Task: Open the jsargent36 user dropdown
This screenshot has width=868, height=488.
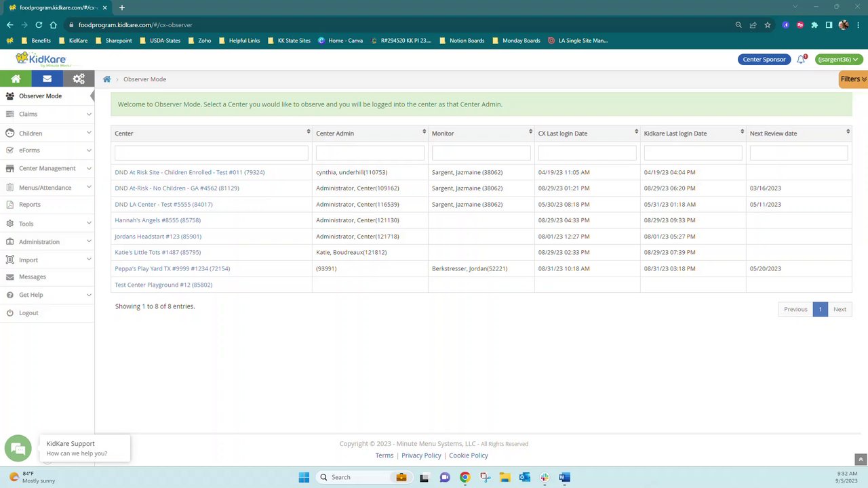Action: tap(839, 60)
